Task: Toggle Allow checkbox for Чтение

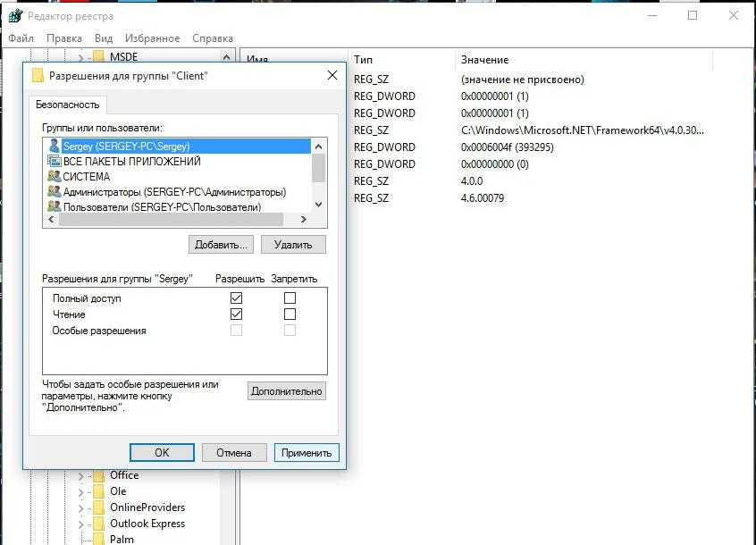Action: pyautogui.click(x=236, y=314)
